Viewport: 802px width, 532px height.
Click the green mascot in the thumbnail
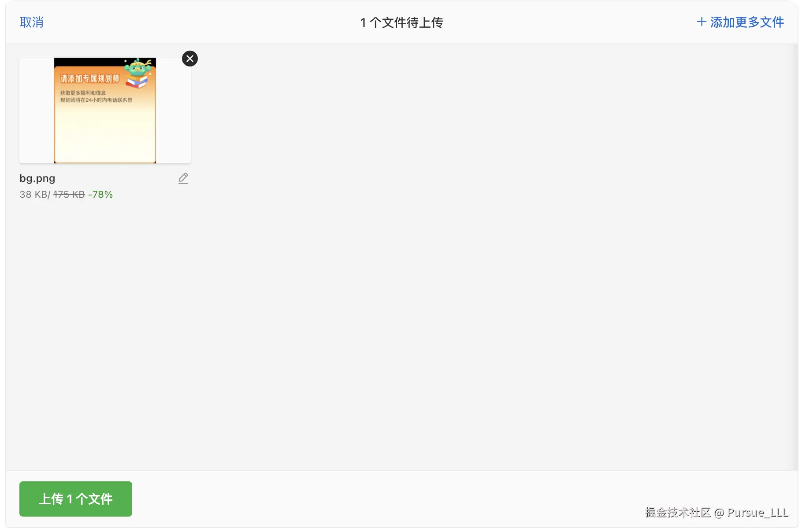[x=138, y=67]
